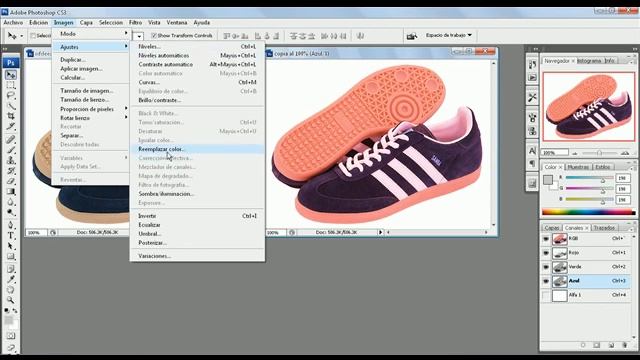Open the Tool Presets wrench icon

click(x=532, y=97)
